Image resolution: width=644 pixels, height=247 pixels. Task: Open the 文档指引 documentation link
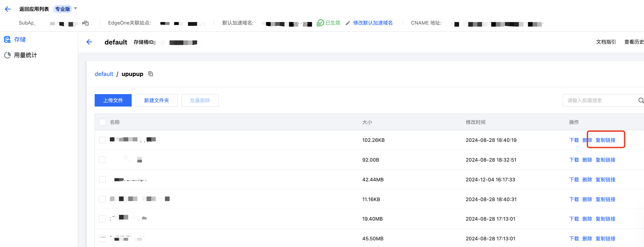[606, 42]
